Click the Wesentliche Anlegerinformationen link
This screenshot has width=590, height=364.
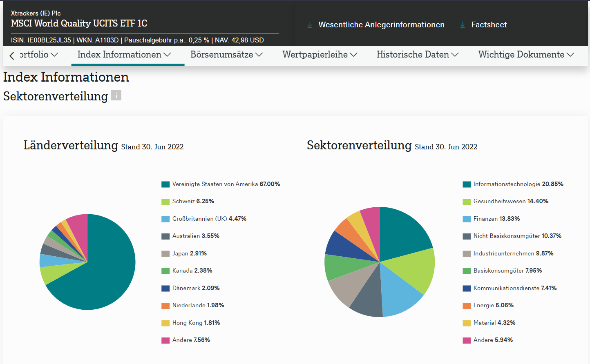[x=381, y=24]
